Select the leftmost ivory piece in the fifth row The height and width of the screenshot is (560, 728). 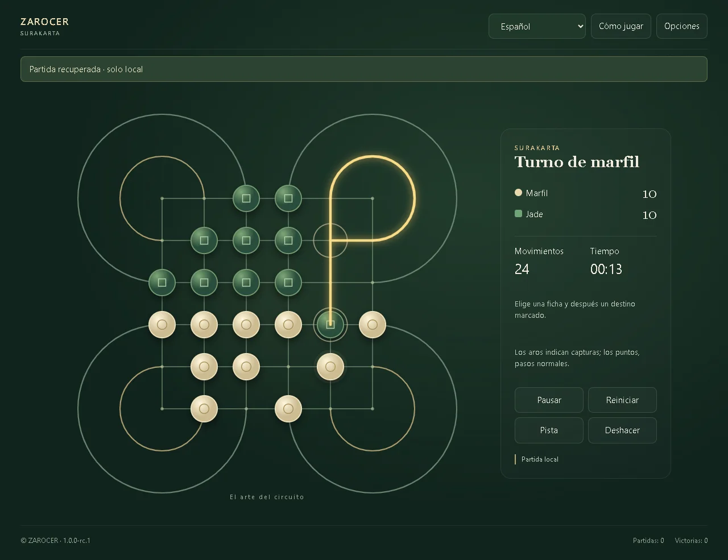pos(204,367)
